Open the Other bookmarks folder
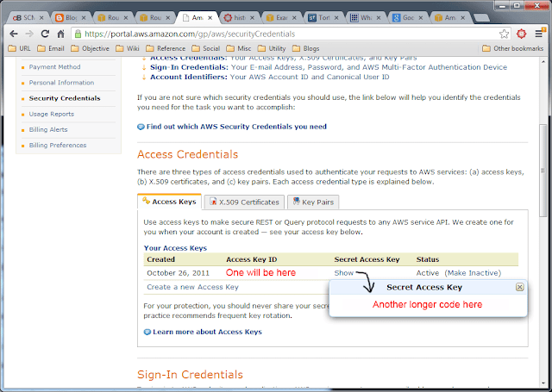The width and height of the screenshot is (552, 392). tap(513, 48)
